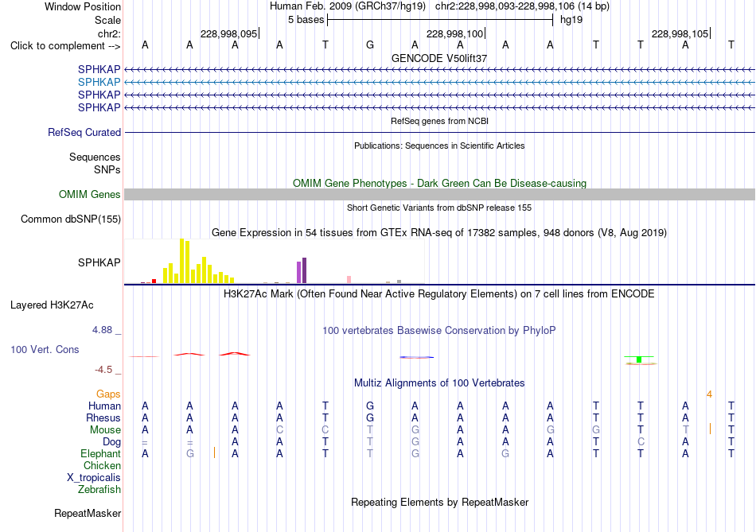Click the Zebrafish alignment row label
The image size is (756, 532).
point(99,490)
